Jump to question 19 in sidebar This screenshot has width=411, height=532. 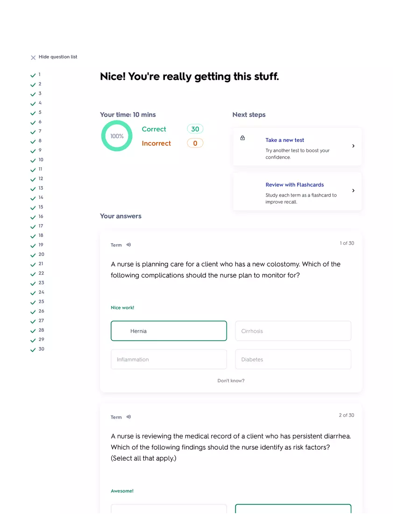[41, 245]
